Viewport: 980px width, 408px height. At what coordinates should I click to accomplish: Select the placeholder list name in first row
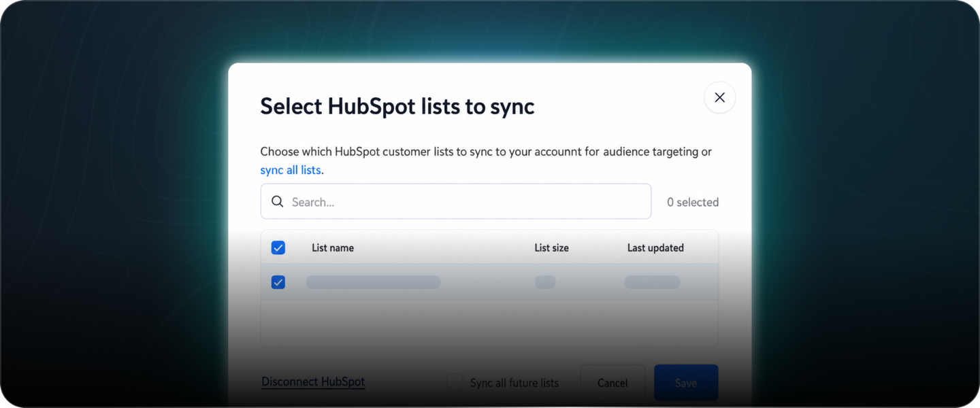point(373,282)
